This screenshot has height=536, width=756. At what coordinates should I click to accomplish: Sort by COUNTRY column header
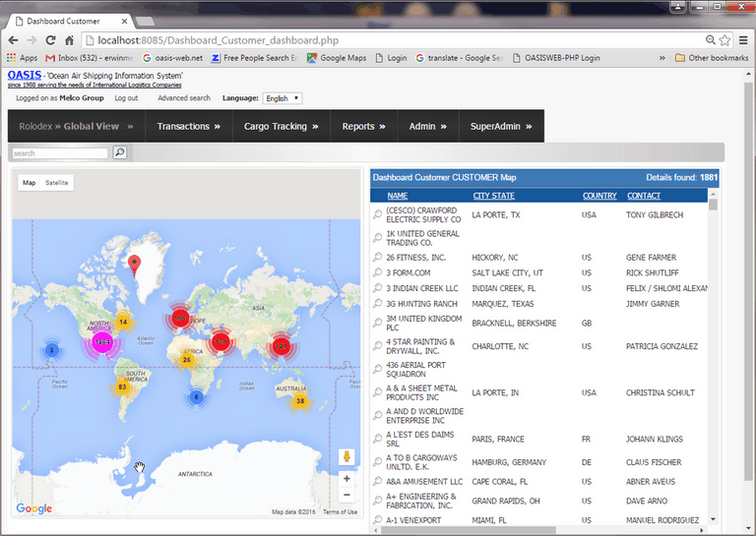pyautogui.click(x=599, y=196)
